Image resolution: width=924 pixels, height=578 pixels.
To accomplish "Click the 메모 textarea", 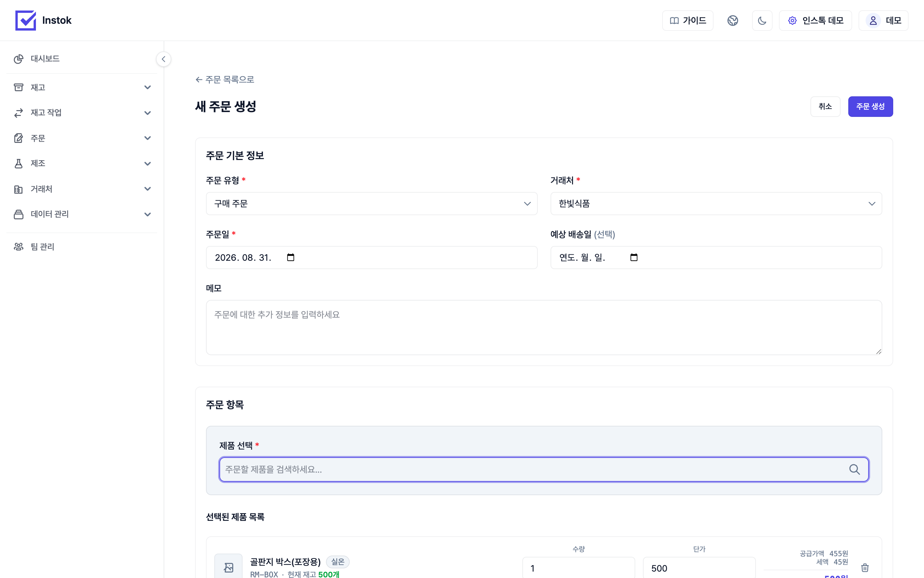I will 544,328.
